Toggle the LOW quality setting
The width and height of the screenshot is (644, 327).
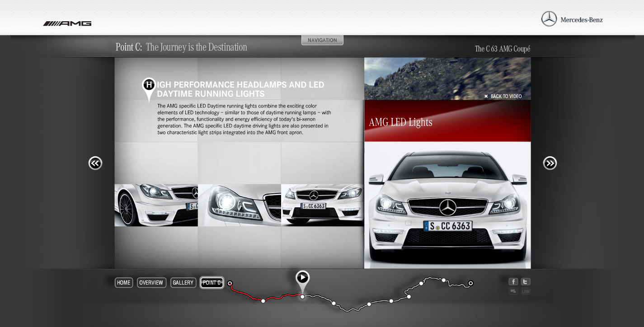coord(526,291)
